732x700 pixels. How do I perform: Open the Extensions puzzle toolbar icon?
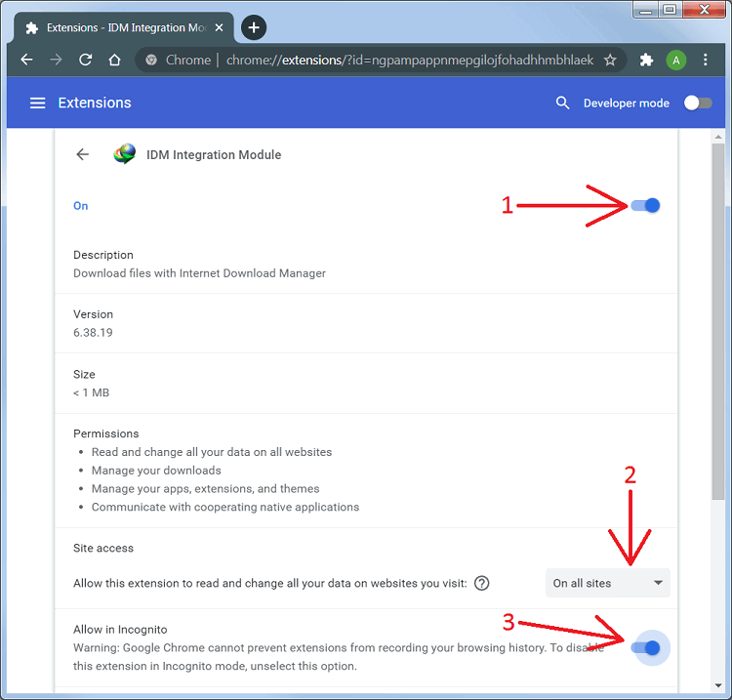click(x=646, y=60)
